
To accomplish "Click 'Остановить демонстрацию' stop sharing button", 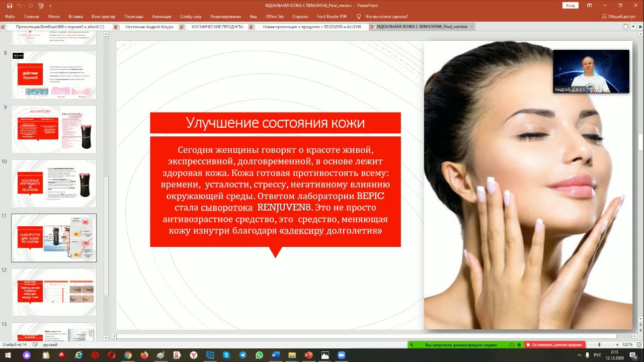I will (x=555, y=345).
